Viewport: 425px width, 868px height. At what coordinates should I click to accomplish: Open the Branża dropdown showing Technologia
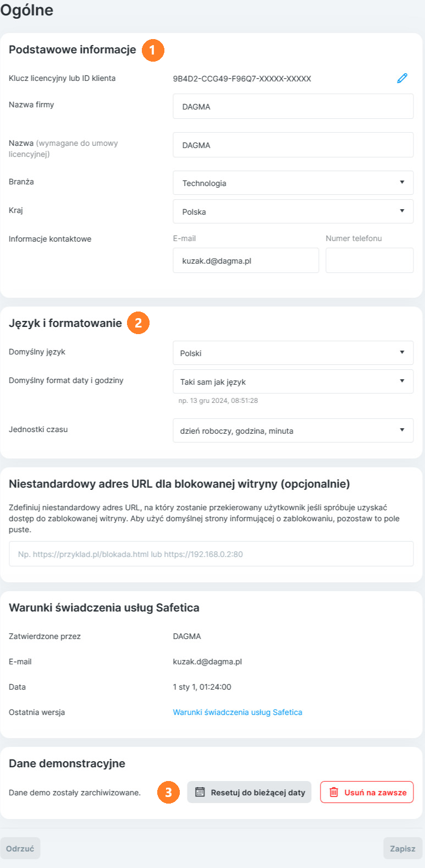click(293, 183)
